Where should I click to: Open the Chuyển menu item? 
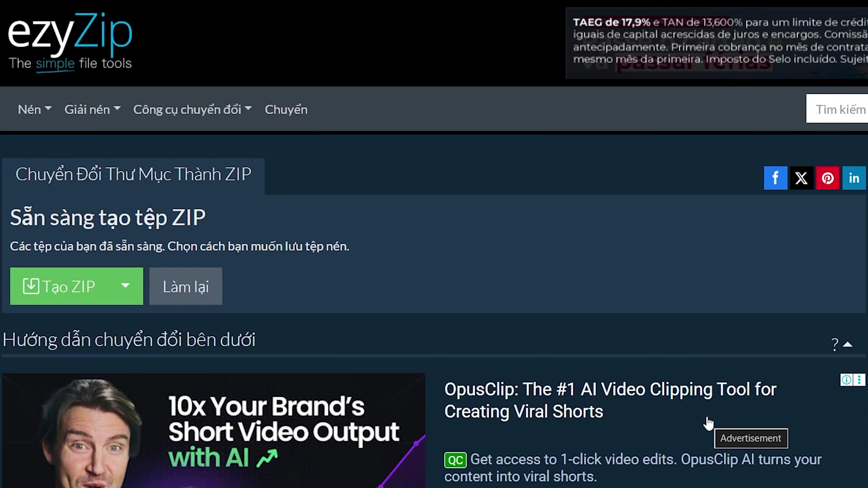[x=286, y=109]
